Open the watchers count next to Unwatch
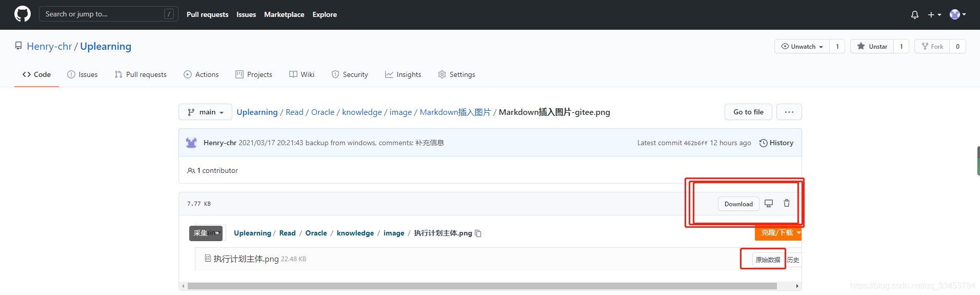Viewport: 980px width, 295px height. pos(837,46)
